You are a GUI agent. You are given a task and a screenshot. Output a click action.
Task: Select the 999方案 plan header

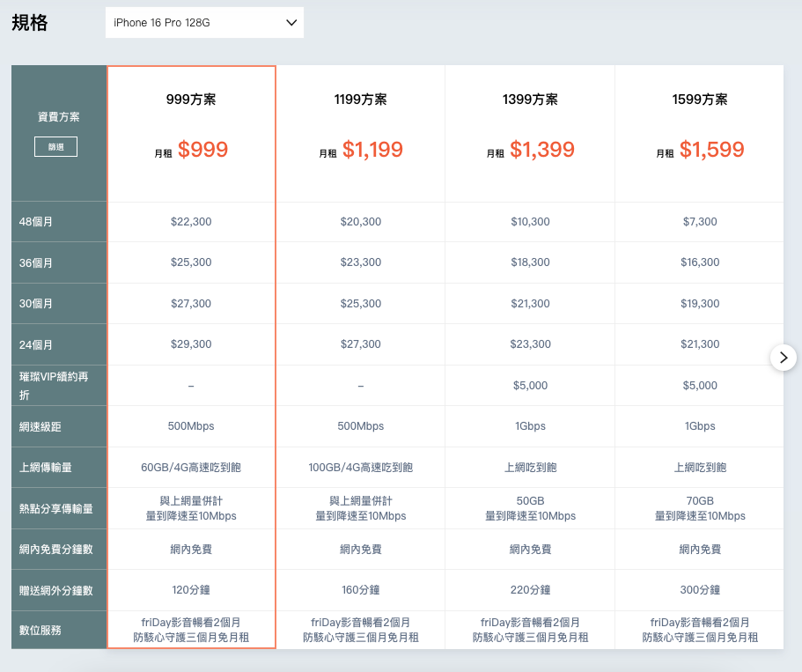(191, 100)
